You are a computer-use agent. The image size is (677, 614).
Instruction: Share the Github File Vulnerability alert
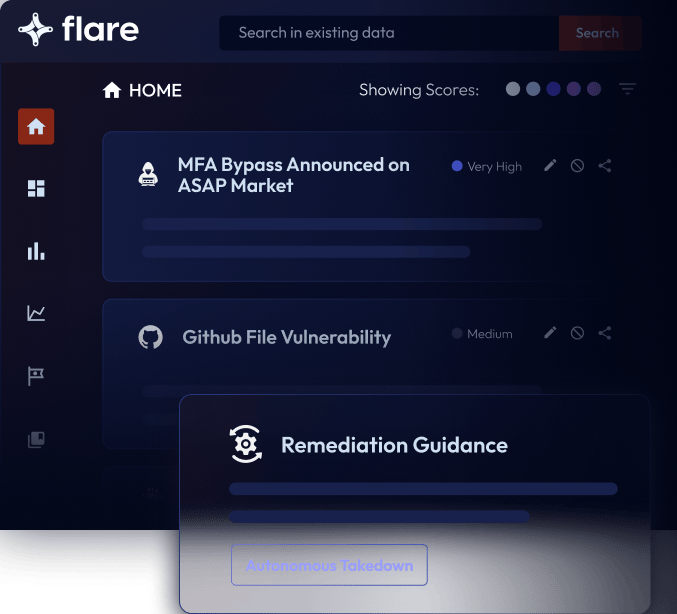click(605, 333)
